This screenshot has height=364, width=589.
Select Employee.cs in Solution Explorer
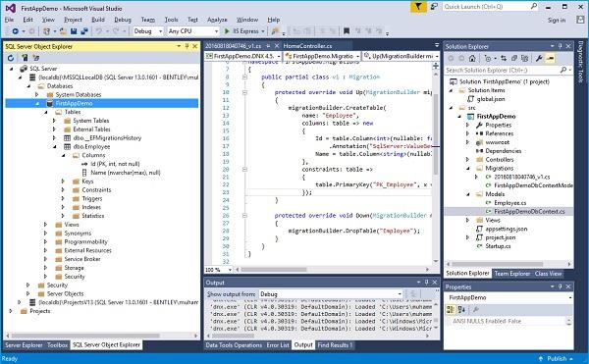pos(510,203)
